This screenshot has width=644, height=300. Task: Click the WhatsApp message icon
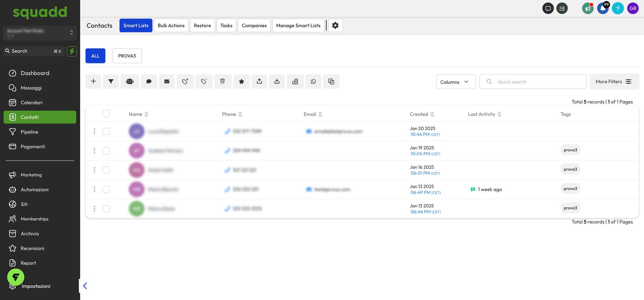point(313,81)
